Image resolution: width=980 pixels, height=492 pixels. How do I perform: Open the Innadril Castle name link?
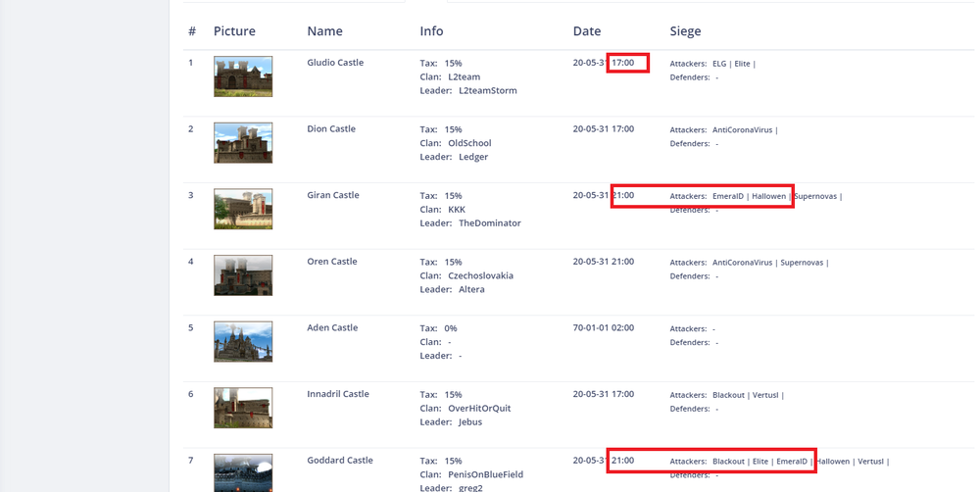[x=338, y=394]
